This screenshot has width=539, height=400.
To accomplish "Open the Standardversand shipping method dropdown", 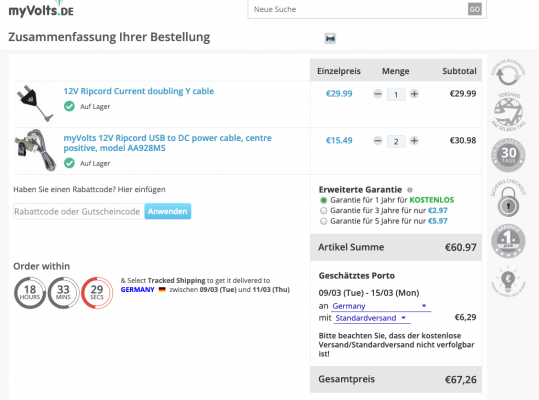I will (373, 318).
